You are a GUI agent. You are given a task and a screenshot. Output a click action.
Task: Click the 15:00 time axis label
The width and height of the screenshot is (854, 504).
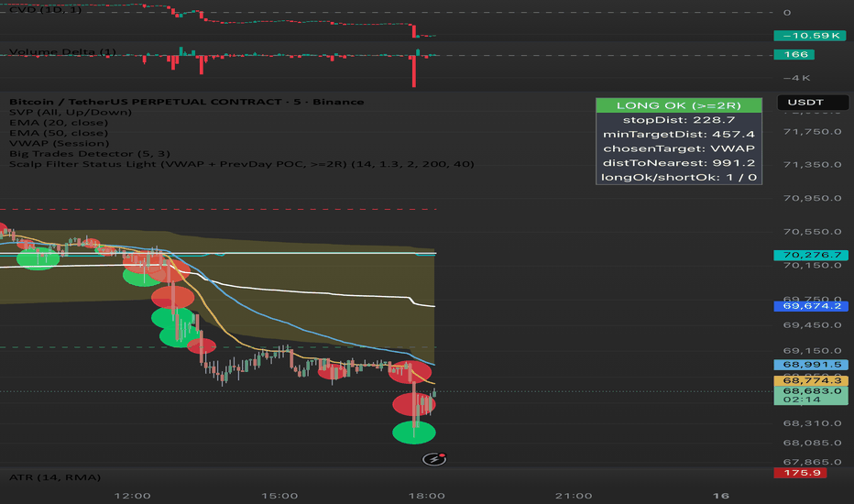(279, 496)
